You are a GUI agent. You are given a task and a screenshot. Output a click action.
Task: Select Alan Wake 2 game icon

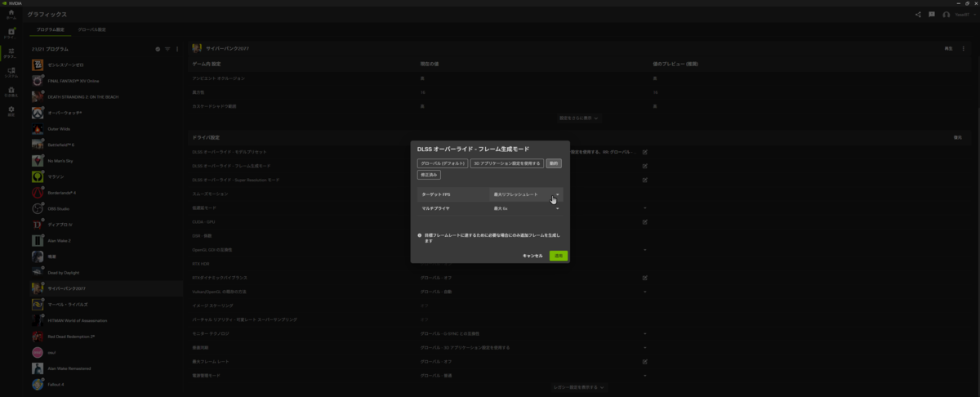pyautogui.click(x=38, y=240)
